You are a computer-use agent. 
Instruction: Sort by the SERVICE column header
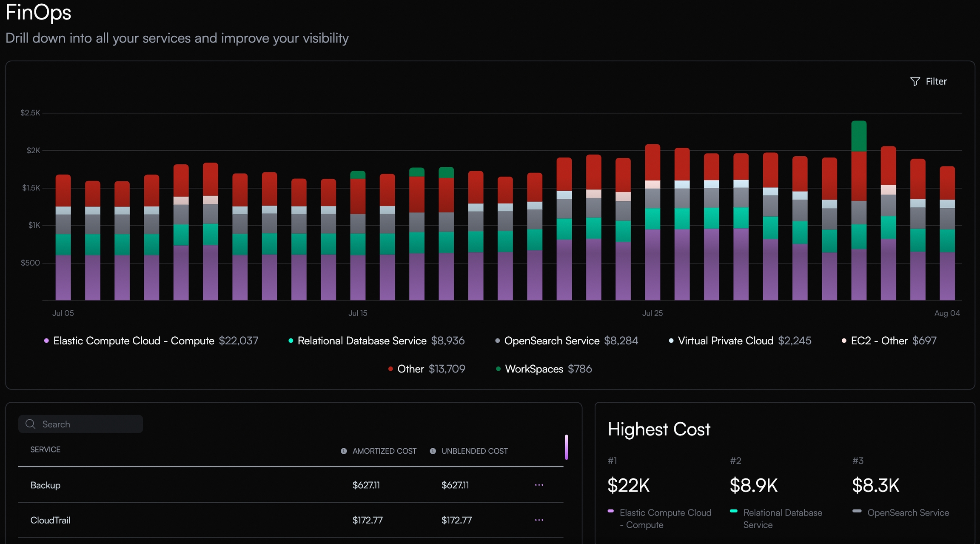(45, 450)
